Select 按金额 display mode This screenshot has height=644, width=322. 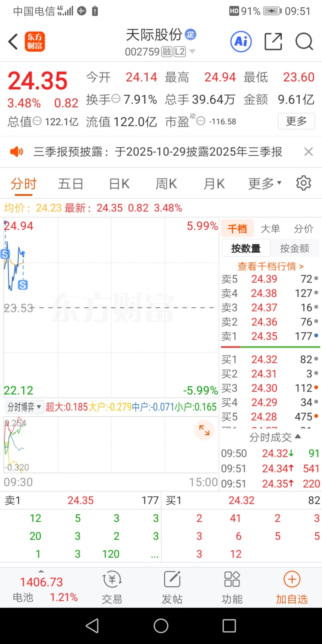point(295,248)
